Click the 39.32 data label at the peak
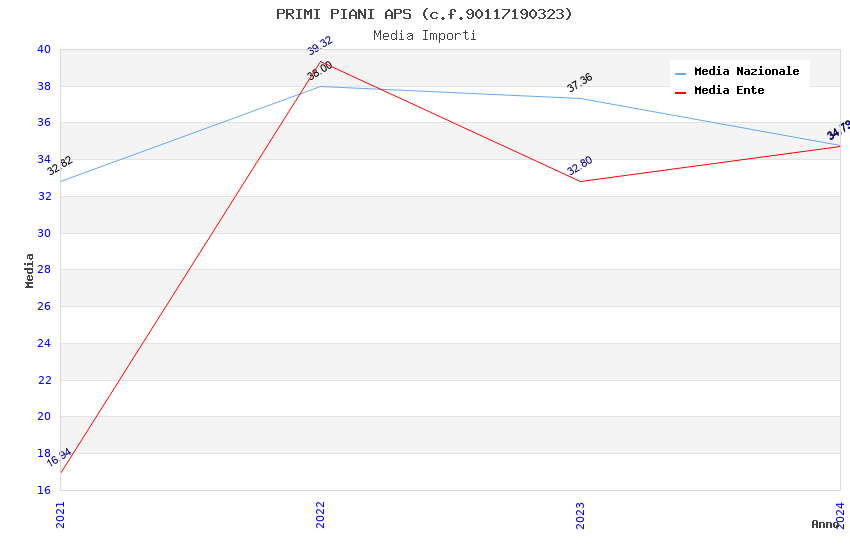 [320, 47]
